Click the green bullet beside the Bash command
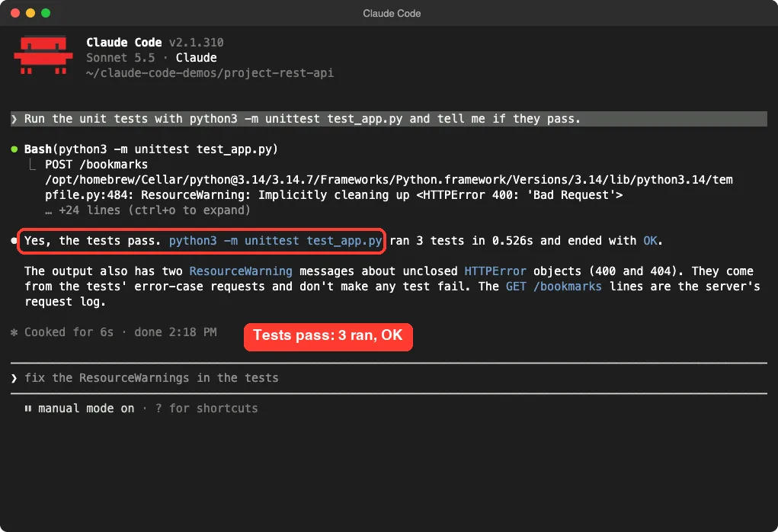778x532 pixels. click(x=14, y=149)
